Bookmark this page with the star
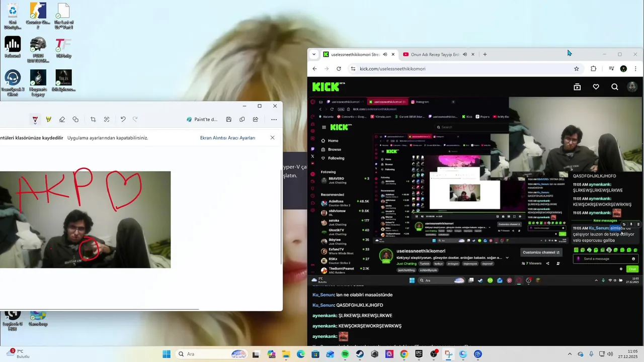Viewport: 644px width, 362px height. tap(577, 69)
